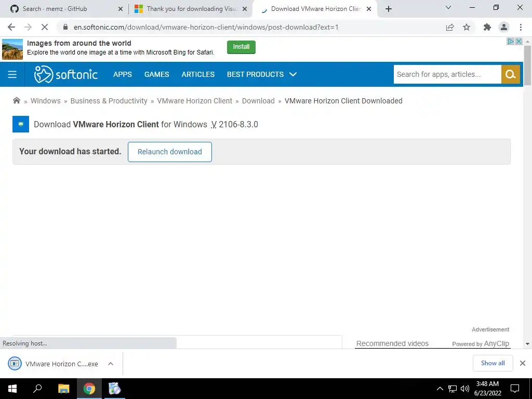Open VMware Horizon Client breadcrumb link

[195, 101]
